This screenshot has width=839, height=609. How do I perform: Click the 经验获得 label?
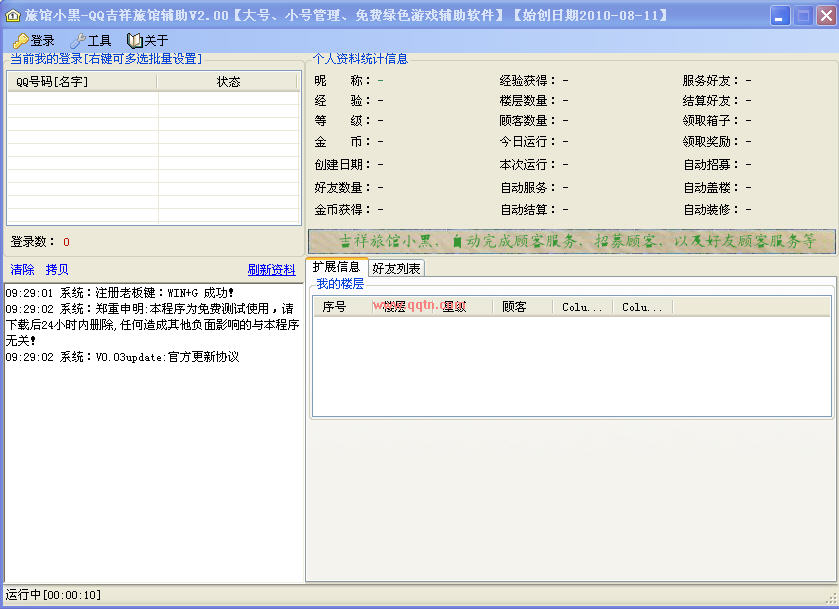point(527,80)
